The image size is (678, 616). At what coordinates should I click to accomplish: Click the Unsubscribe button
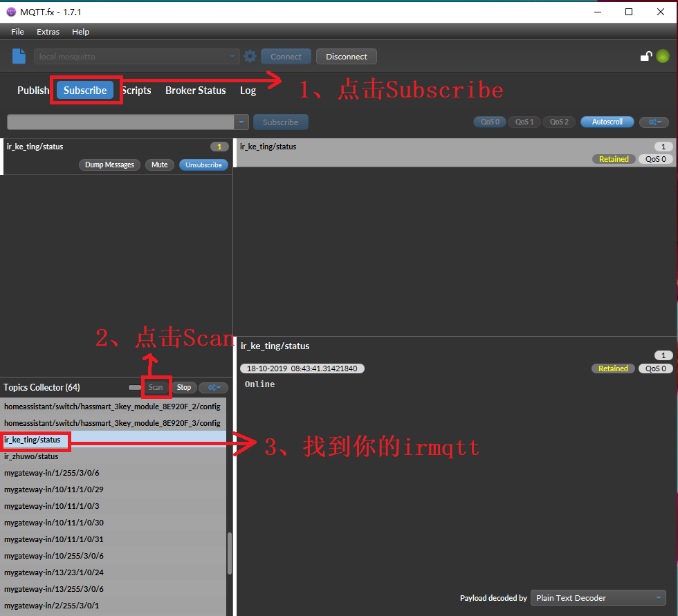click(203, 165)
